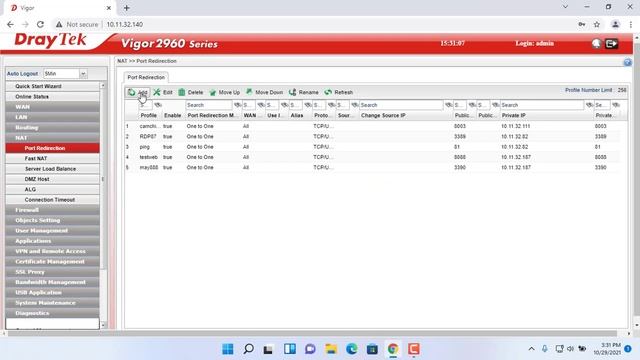Click the Delete toolbar button
The height and width of the screenshot is (360, 640).
pos(191,92)
